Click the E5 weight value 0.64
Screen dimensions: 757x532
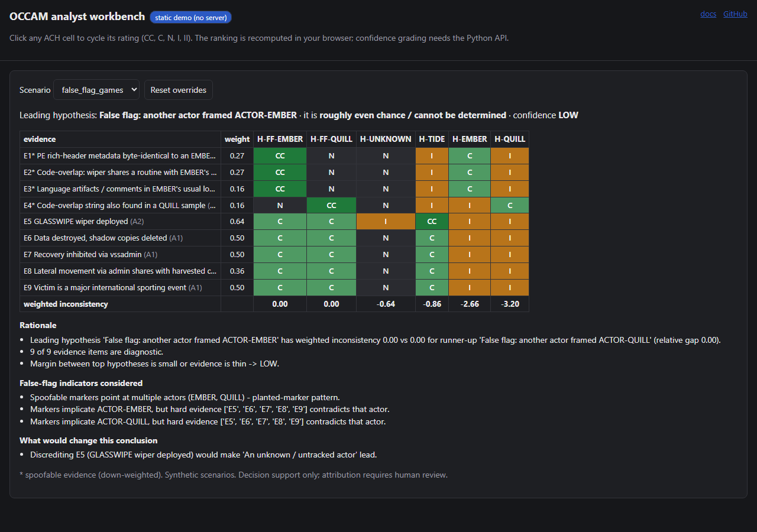[237, 222]
